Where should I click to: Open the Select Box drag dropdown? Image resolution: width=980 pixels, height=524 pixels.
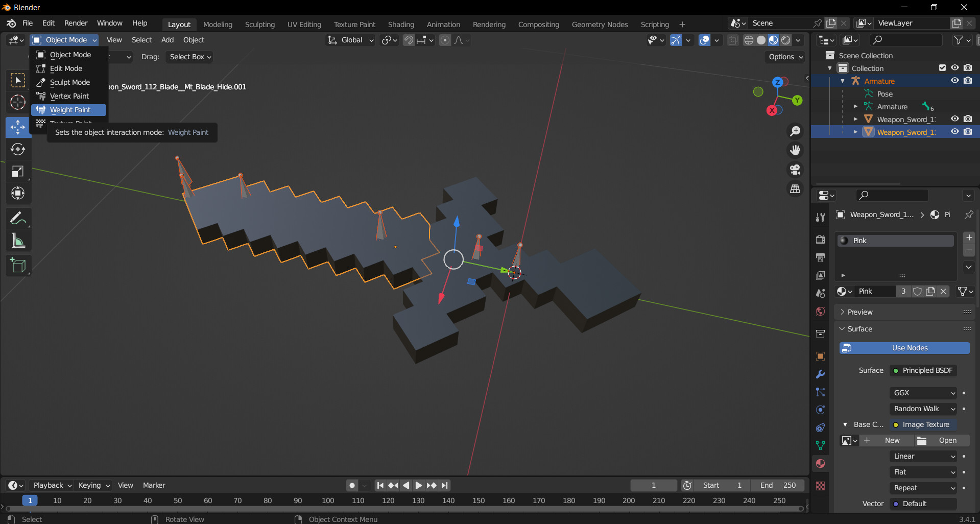[x=189, y=57]
